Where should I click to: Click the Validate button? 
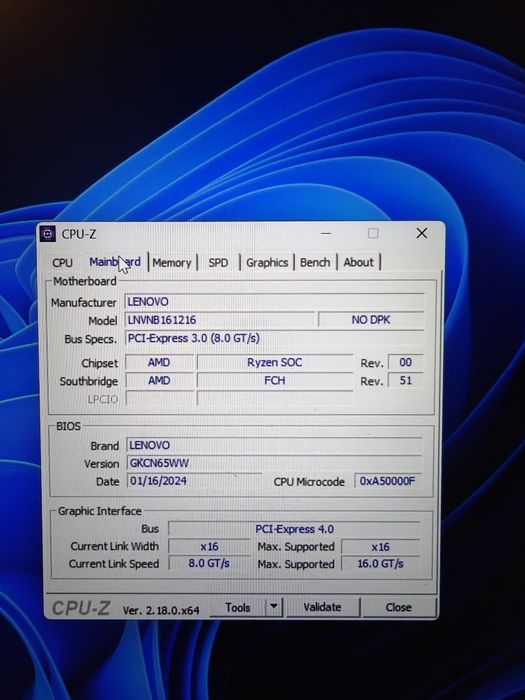point(322,607)
